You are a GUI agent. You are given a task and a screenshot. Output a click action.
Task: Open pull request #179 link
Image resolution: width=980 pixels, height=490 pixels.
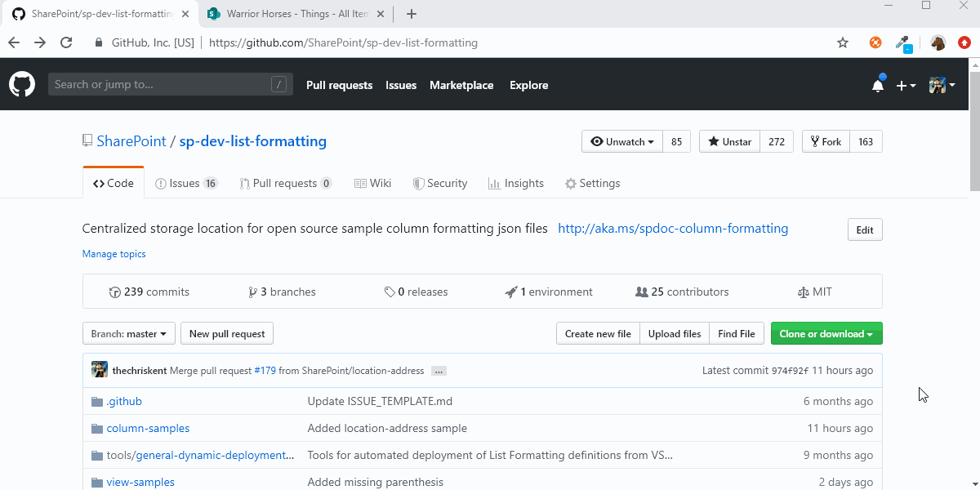[x=265, y=371]
